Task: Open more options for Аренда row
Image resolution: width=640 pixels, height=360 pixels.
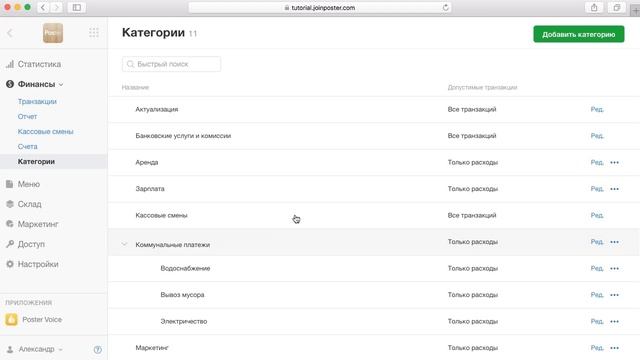Action: tap(614, 162)
